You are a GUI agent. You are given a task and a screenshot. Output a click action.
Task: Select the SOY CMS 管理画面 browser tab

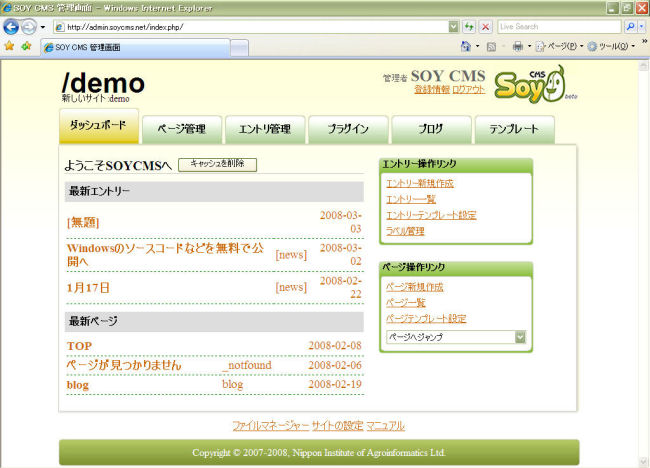click(135, 47)
